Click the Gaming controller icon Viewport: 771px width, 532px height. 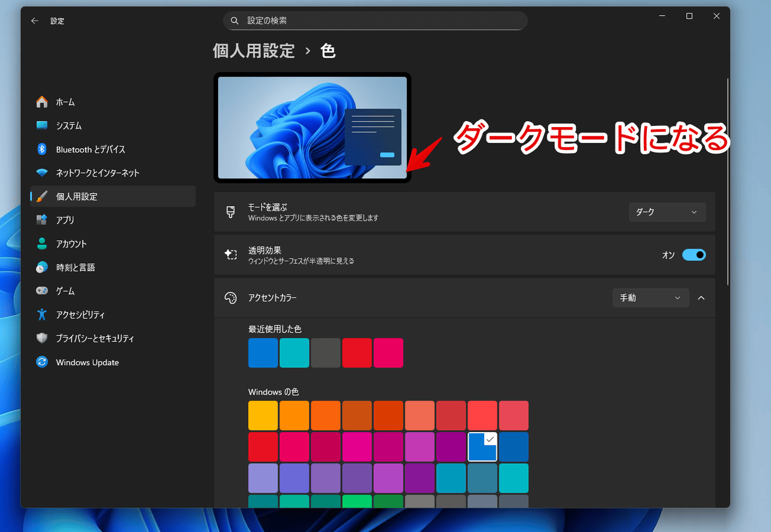tap(42, 291)
